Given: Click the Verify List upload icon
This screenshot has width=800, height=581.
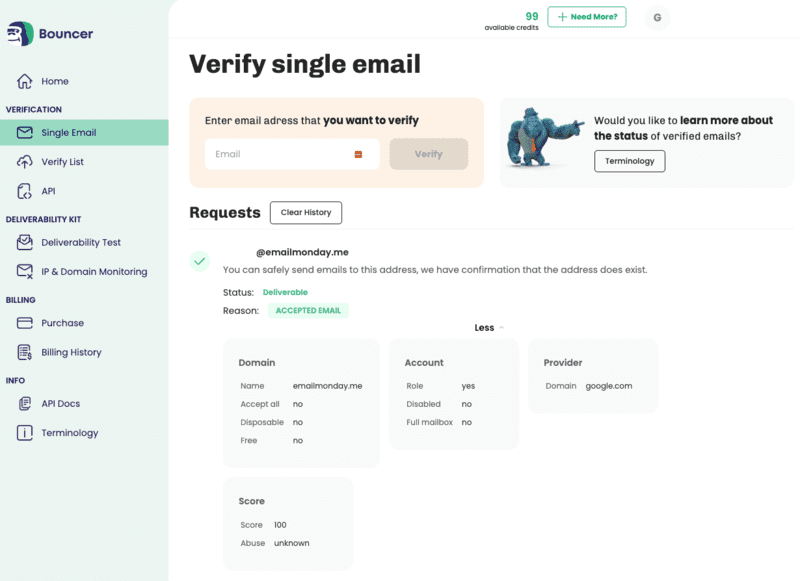Looking at the screenshot, I should click(x=24, y=162).
